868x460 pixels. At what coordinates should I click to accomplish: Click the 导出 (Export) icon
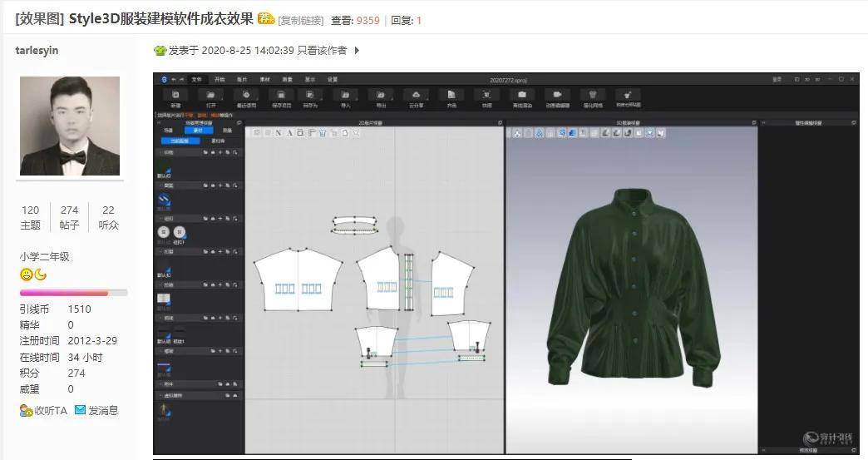pos(380,95)
